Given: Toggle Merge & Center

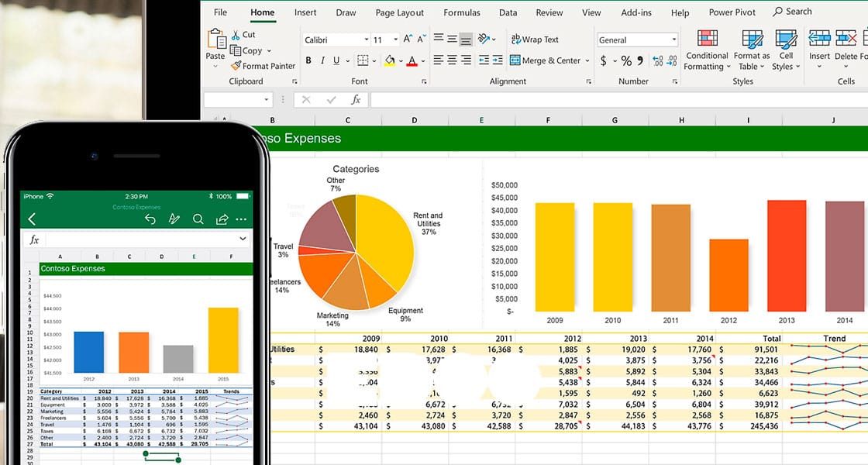Looking at the screenshot, I should [x=545, y=60].
